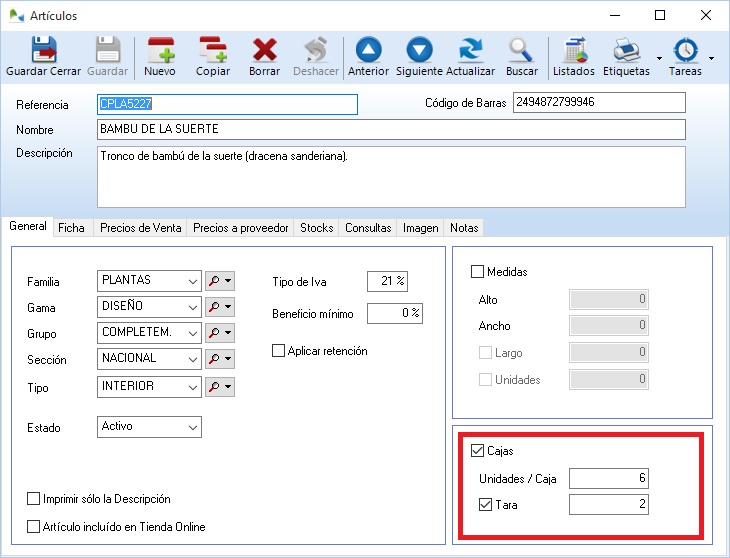This screenshot has height=558, width=730.
Task: Go to previous record with Anterior
Action: point(368,51)
